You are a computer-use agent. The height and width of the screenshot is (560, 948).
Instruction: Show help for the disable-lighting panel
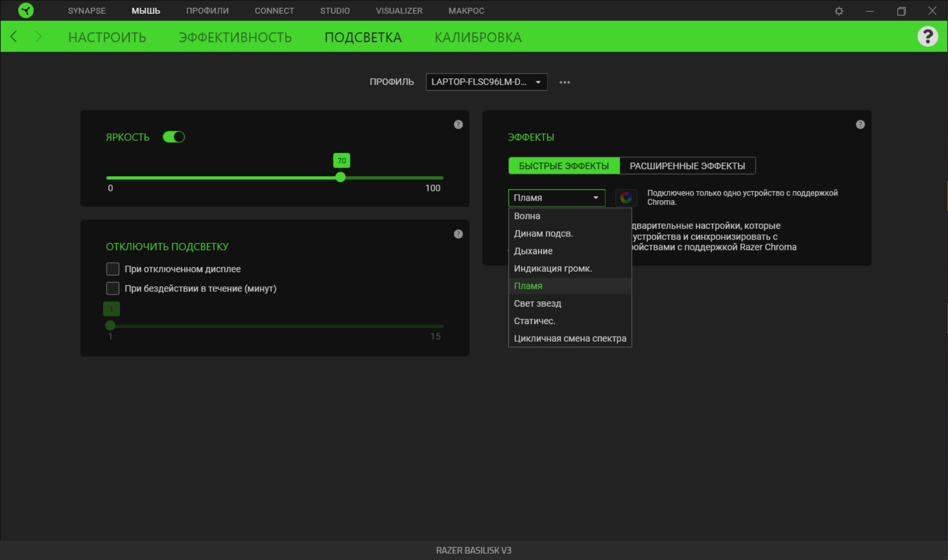458,234
